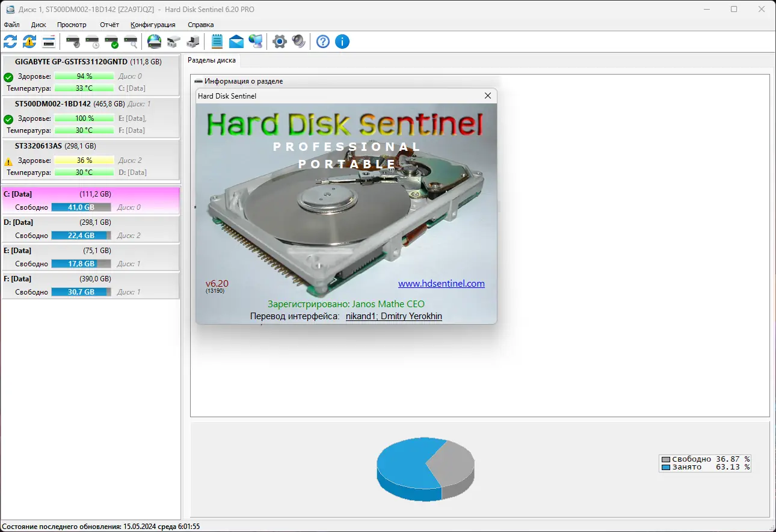Screen dimensions: 776x532
Task: Select the Разделы диска tab
Action: pyautogui.click(x=212, y=60)
